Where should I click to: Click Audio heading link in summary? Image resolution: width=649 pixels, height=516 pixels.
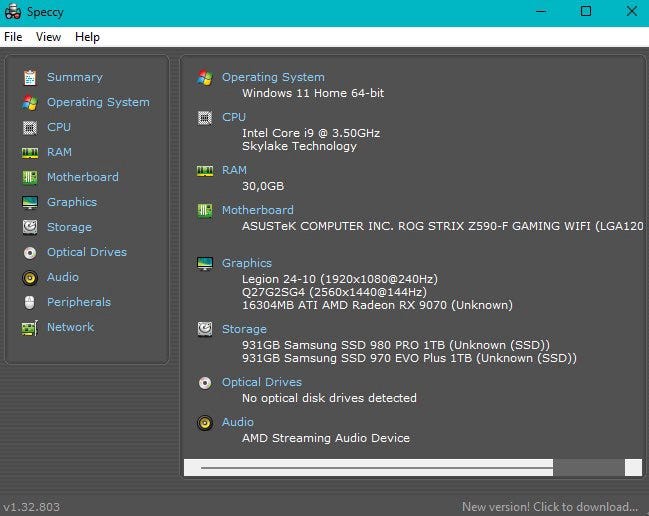[238, 422]
